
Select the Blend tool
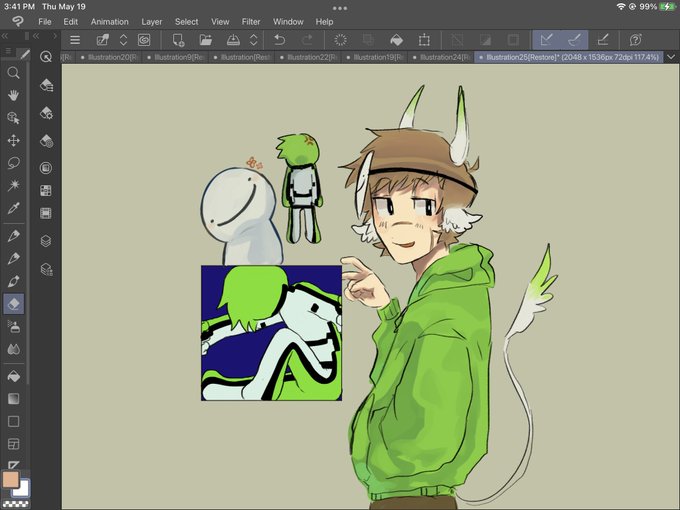pos(13,349)
